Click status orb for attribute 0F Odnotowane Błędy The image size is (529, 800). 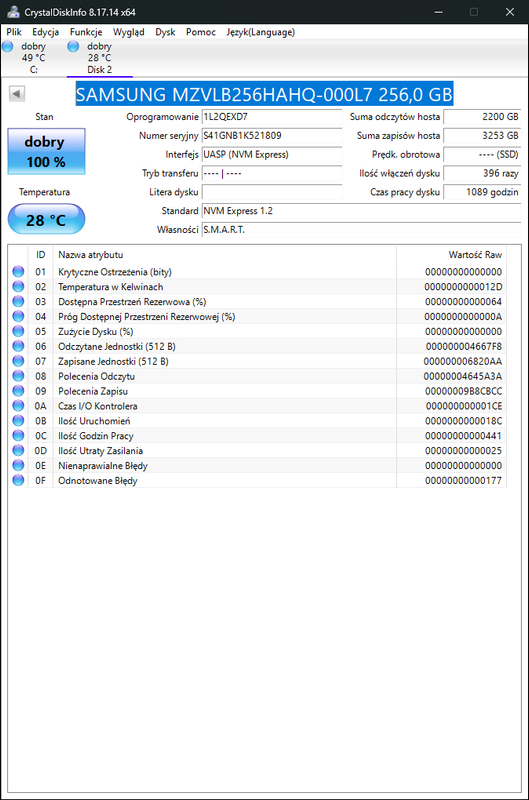coord(18,480)
